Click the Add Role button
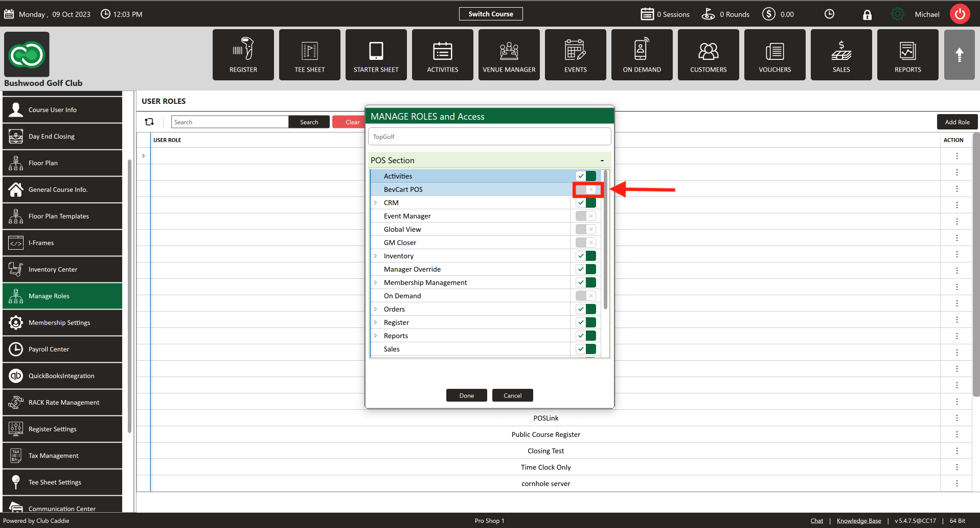Viewport: 980px width, 528px height. coord(958,122)
